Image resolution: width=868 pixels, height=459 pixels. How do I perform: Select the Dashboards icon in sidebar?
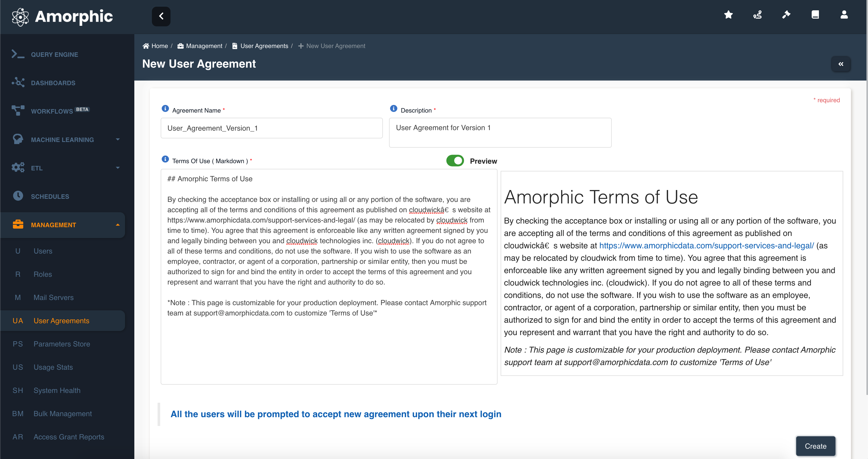18,83
